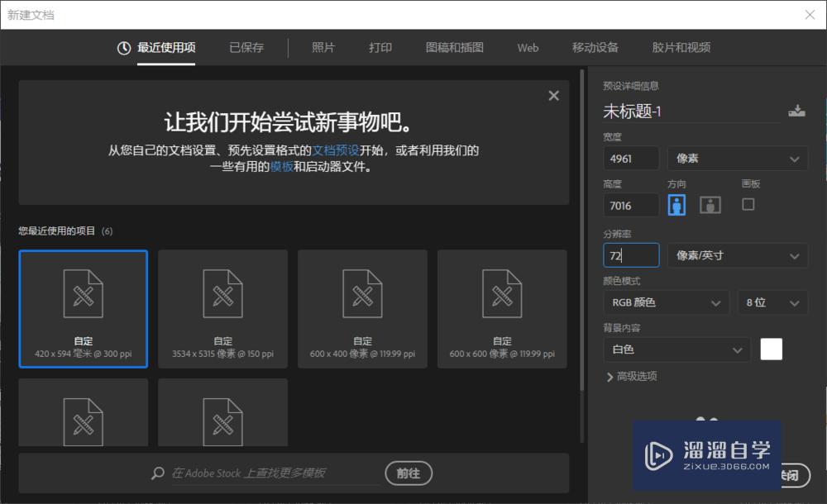This screenshot has height=504, width=827.
Task: Expand the 高级选项 section
Action: (x=631, y=377)
